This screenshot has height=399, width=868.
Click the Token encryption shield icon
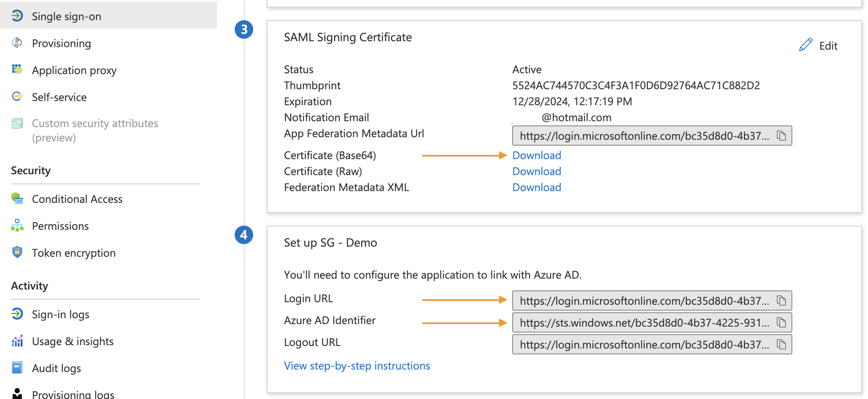(17, 252)
